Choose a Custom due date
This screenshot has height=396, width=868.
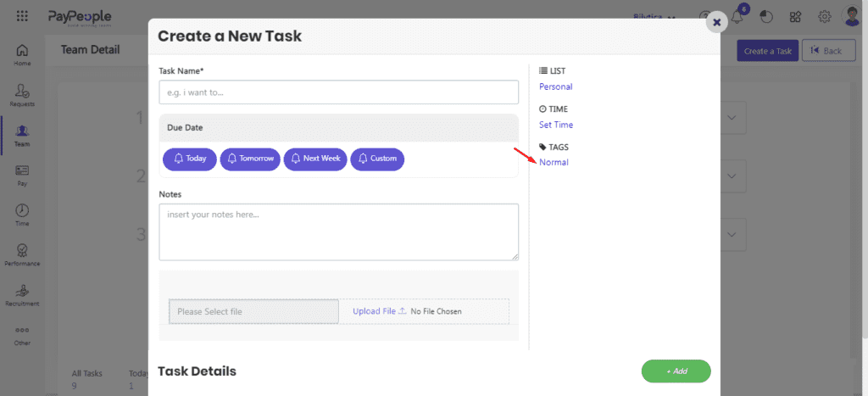(377, 159)
